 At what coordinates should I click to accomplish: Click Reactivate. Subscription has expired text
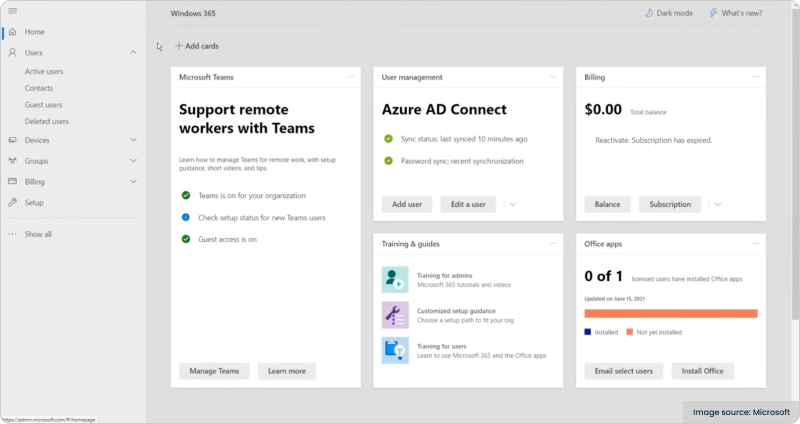[654, 140]
